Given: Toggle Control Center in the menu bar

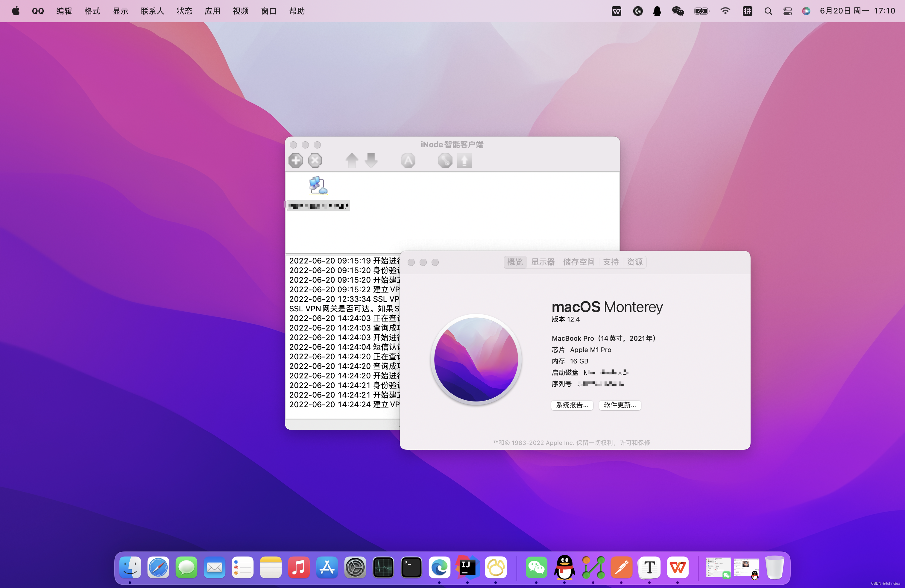Looking at the screenshot, I should (787, 11).
